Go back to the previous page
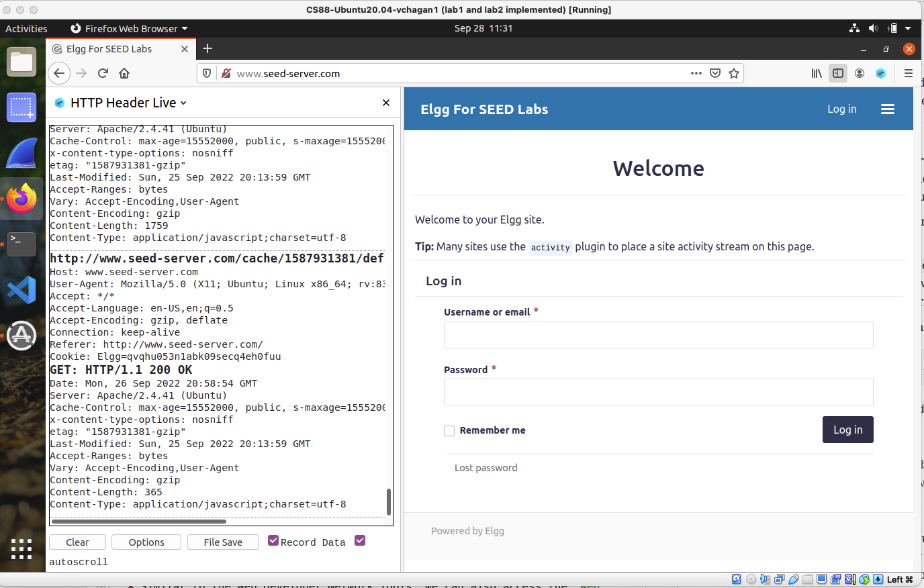 [59, 73]
